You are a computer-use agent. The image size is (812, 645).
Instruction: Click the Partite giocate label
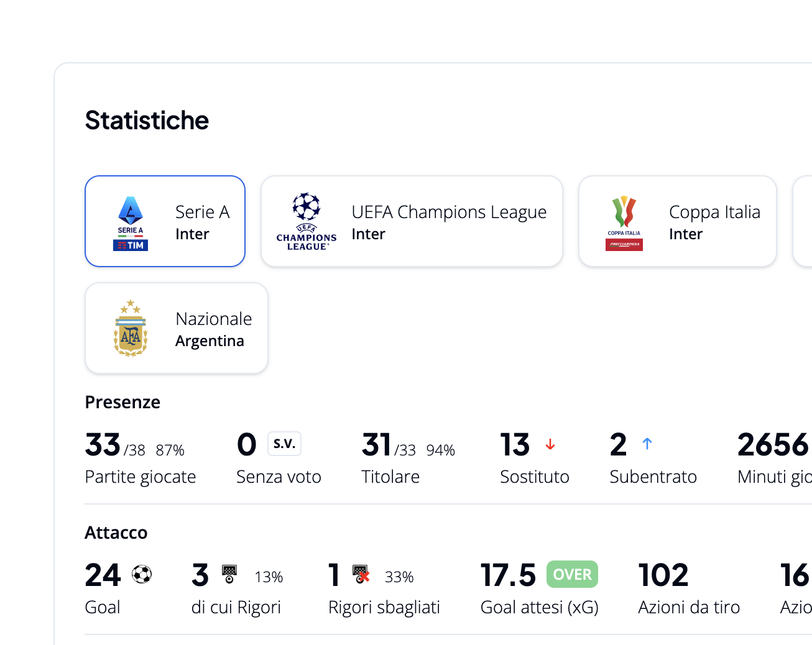coord(141,477)
